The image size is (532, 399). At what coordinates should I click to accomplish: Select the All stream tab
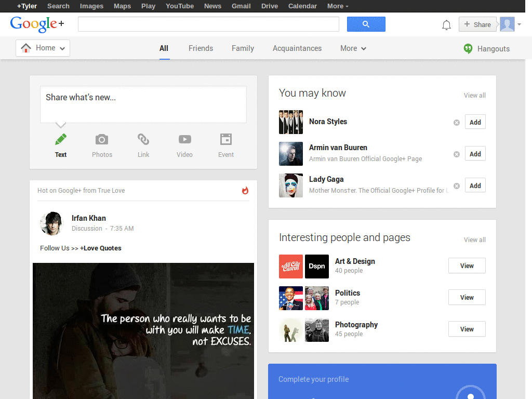click(x=164, y=48)
